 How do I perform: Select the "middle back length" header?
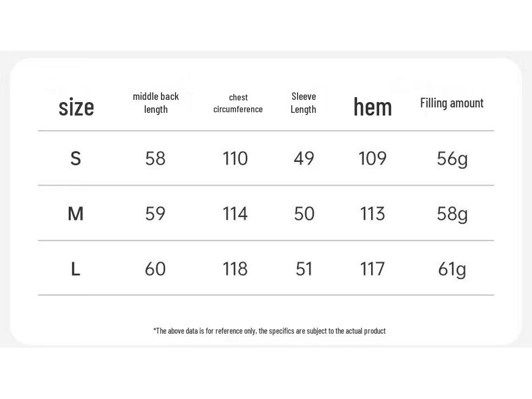[156, 103]
